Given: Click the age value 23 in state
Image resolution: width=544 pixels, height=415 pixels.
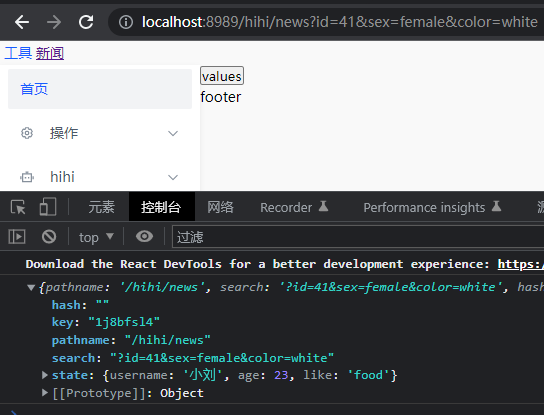Looking at the screenshot, I should tap(281, 375).
